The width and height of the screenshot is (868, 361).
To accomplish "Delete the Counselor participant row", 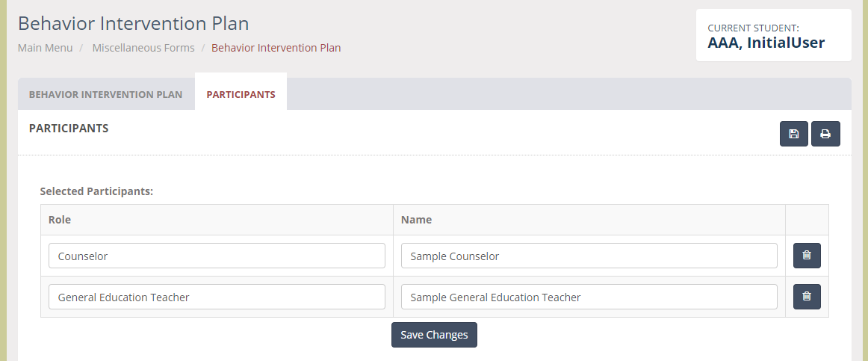I will click(x=807, y=256).
